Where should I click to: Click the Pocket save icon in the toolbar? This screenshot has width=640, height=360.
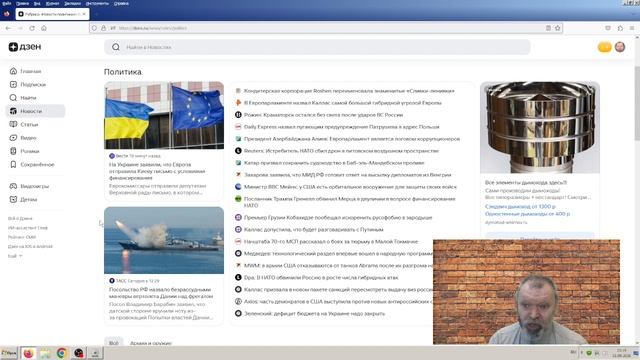[x=608, y=28]
